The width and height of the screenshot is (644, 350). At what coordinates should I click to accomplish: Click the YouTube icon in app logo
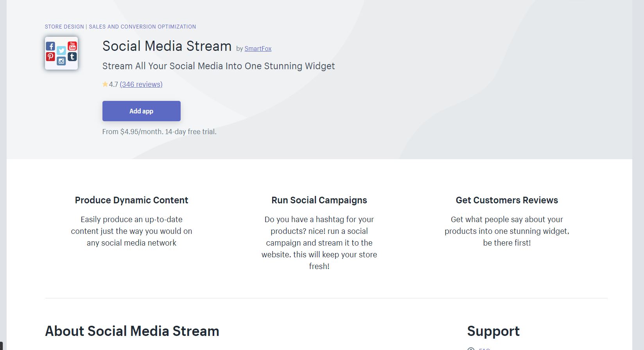[72, 46]
